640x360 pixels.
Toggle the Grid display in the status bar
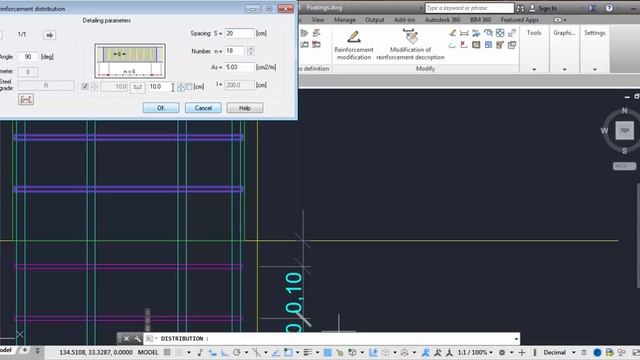[167, 352]
